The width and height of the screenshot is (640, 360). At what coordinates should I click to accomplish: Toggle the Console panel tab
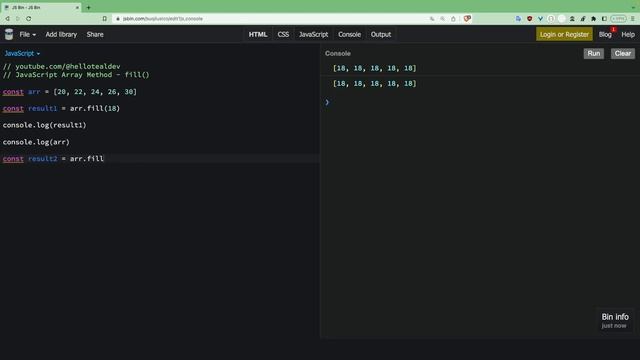pyautogui.click(x=349, y=35)
